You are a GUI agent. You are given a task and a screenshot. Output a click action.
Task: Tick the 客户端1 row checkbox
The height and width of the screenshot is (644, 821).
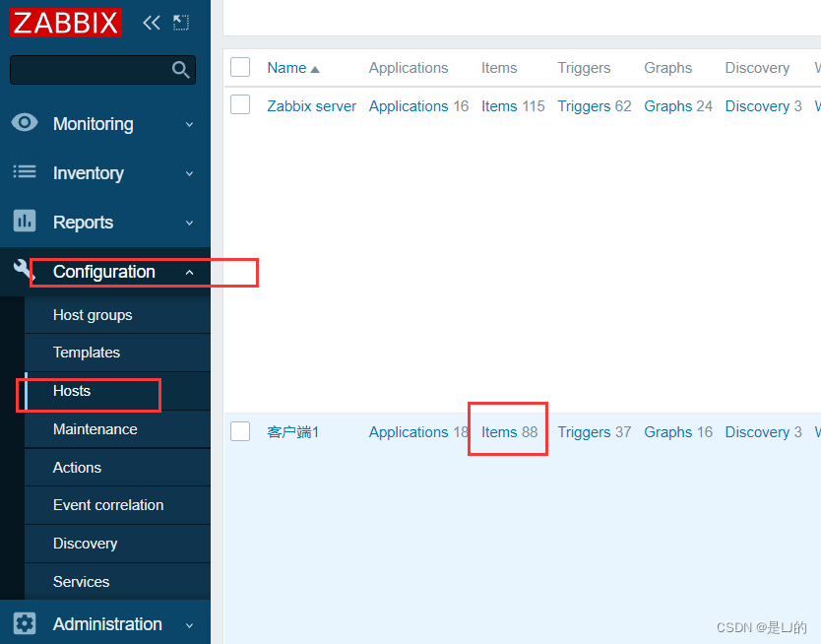click(x=240, y=431)
